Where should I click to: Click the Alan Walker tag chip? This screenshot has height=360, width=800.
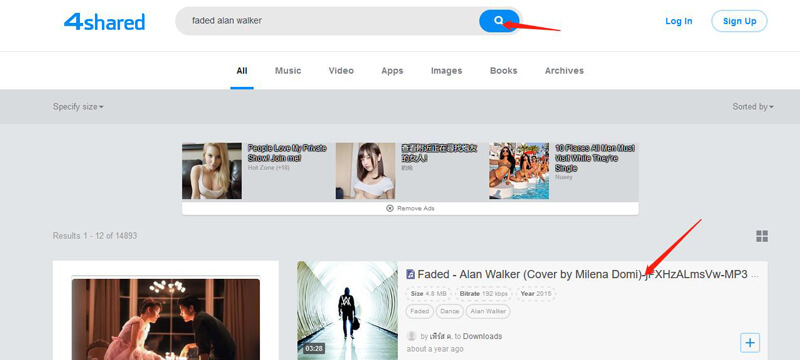coord(488,311)
